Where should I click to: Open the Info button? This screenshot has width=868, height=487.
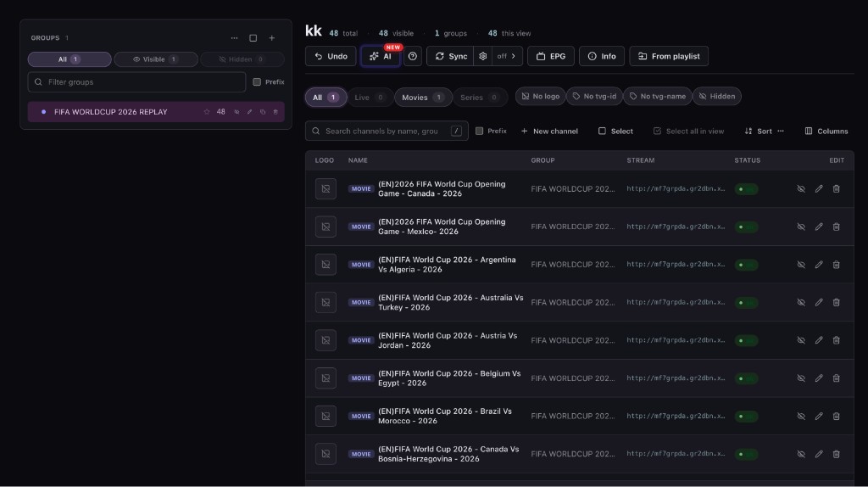[602, 56]
